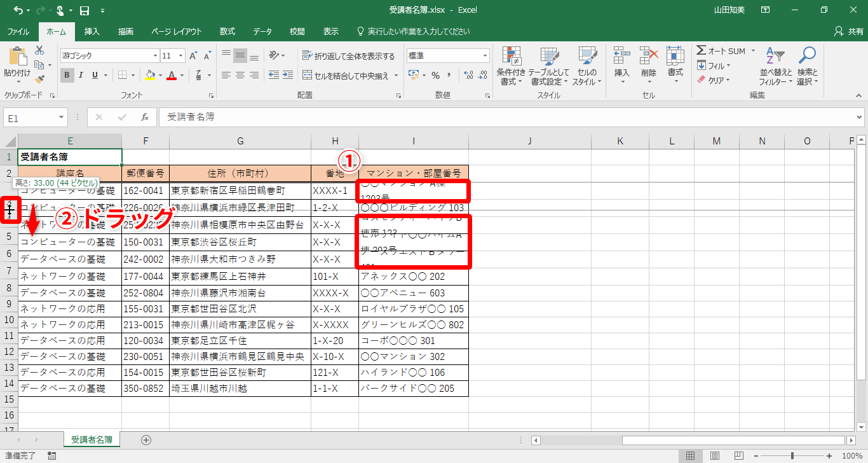Click the 100% zoom level text

click(851, 455)
